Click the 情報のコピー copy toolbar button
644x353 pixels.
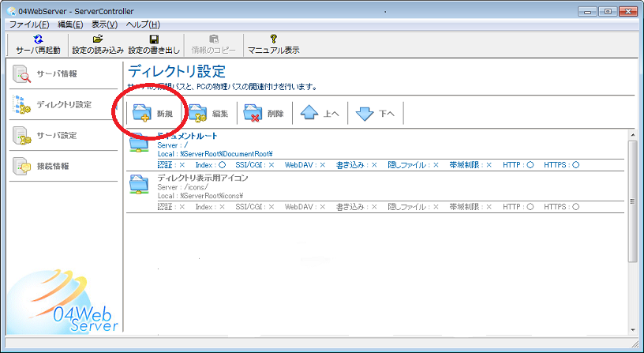(214, 45)
